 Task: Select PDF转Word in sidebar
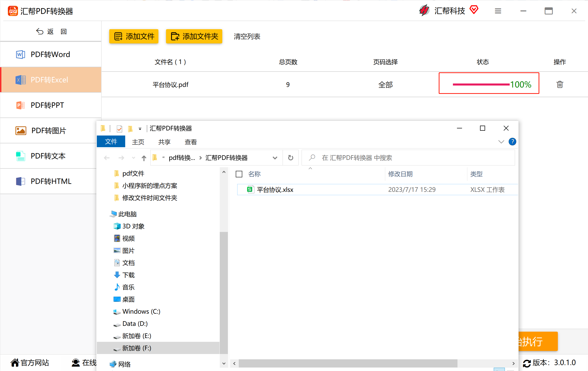tap(51, 54)
